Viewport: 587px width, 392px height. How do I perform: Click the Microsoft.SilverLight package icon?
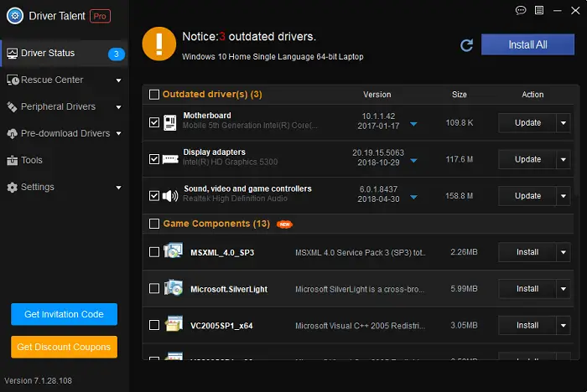click(174, 287)
